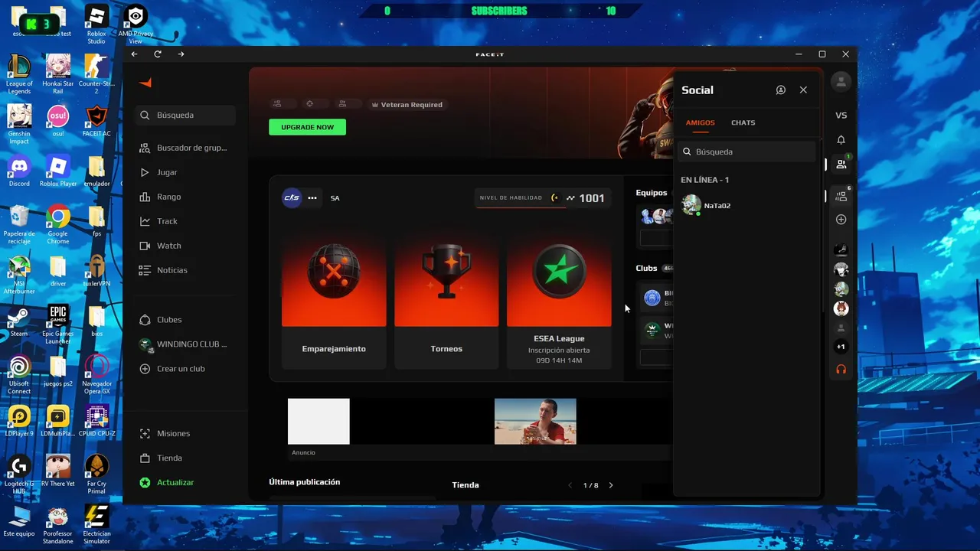
Task: Click the beach video ad thumbnail
Action: click(x=535, y=421)
